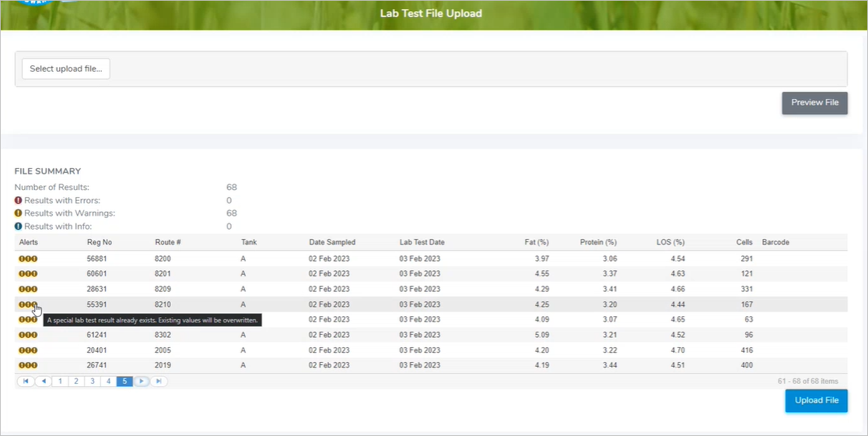
Task: Click the Reg No column header
Action: pos(100,242)
